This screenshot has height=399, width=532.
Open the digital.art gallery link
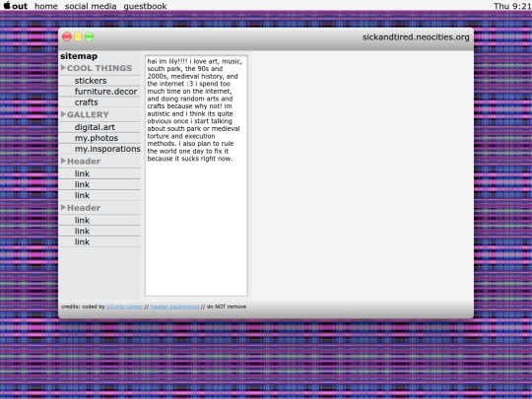click(x=95, y=127)
